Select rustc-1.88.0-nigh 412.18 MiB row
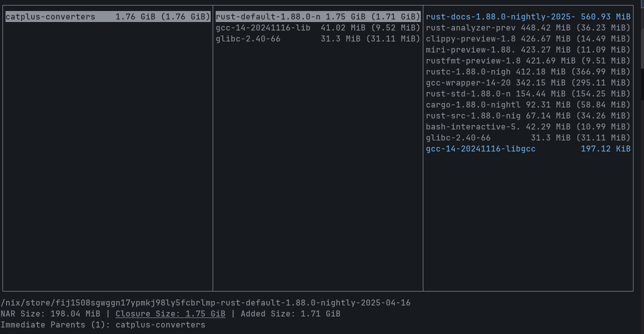 tap(528, 72)
